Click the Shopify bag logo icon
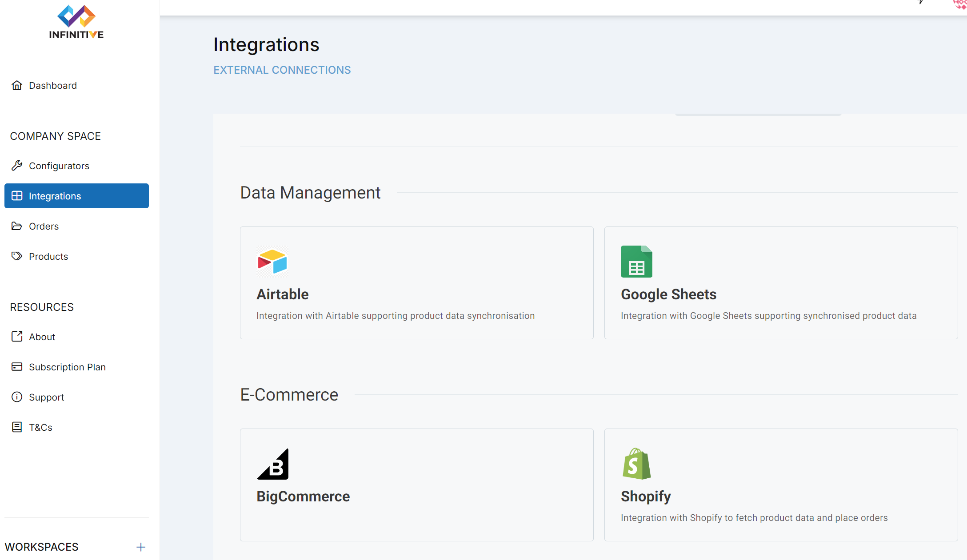Image resolution: width=967 pixels, height=560 pixels. [636, 464]
